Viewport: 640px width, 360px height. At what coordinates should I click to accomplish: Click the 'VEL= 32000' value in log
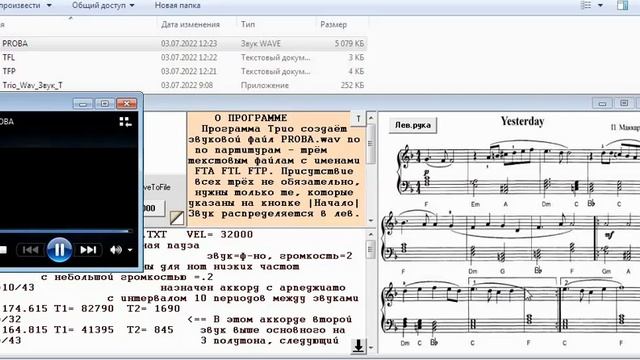[220, 235]
